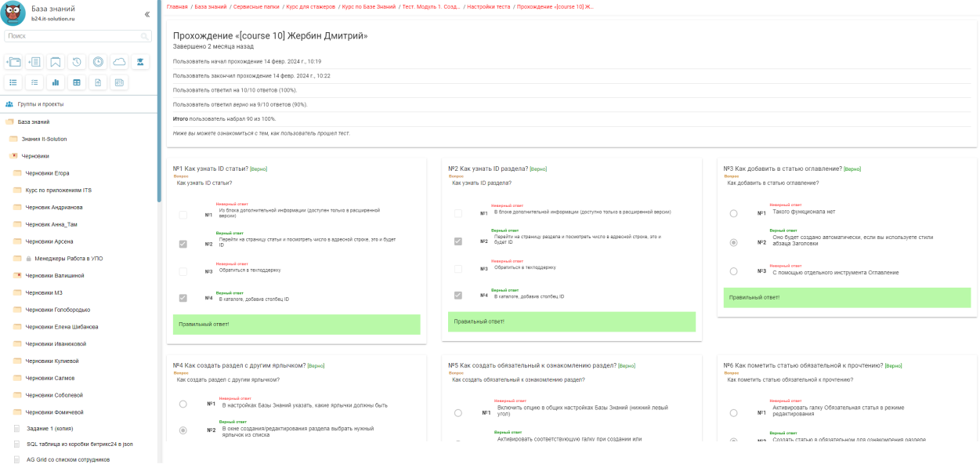Open Черновики Кулиевой in the tree

click(52, 361)
